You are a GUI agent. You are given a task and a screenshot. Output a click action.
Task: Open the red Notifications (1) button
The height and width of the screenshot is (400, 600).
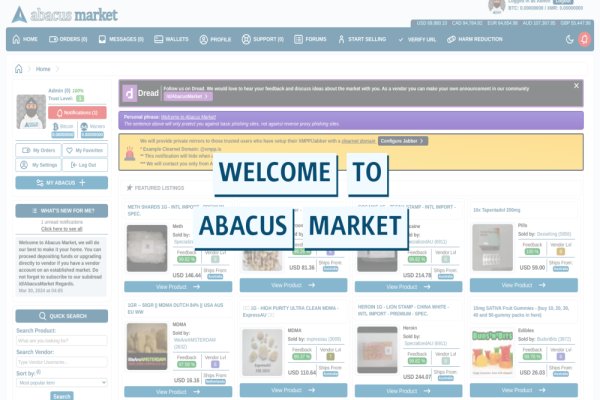coord(77,113)
